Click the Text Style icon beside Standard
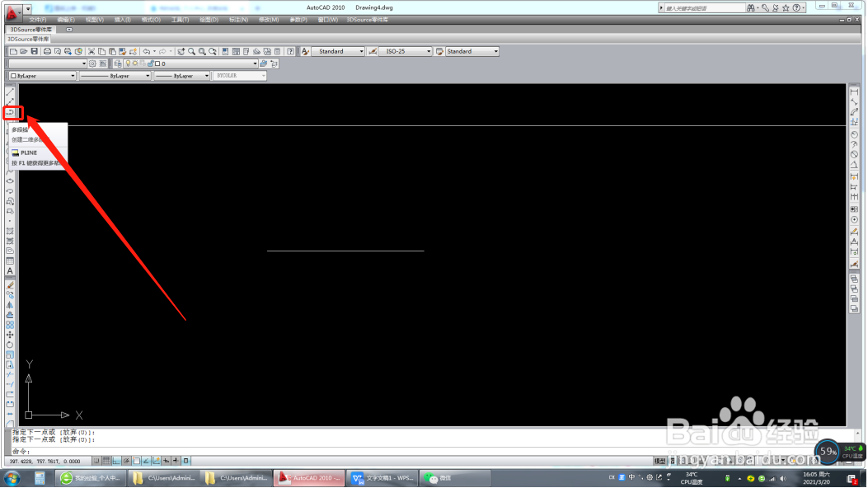This screenshot has height=488, width=868. (x=305, y=51)
